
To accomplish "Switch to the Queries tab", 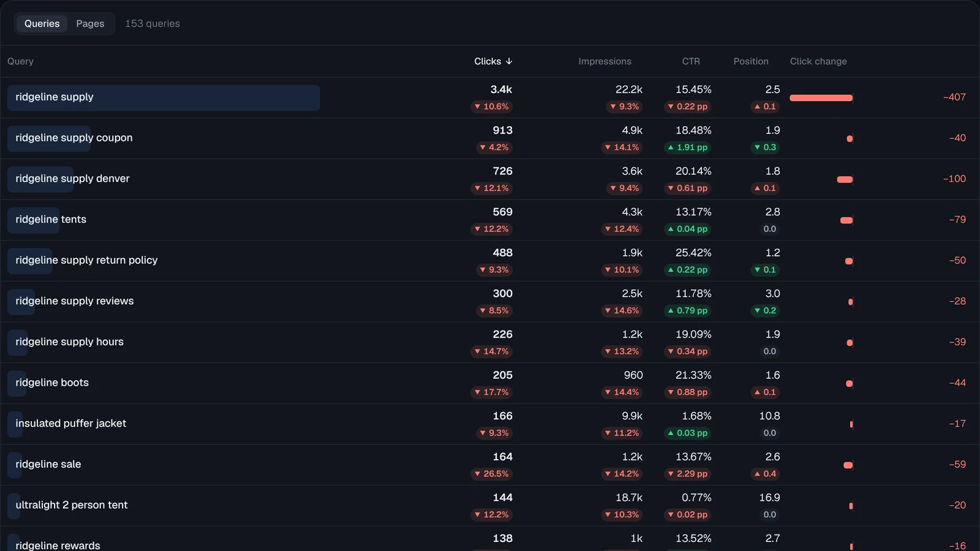I will pyautogui.click(x=42, y=24).
